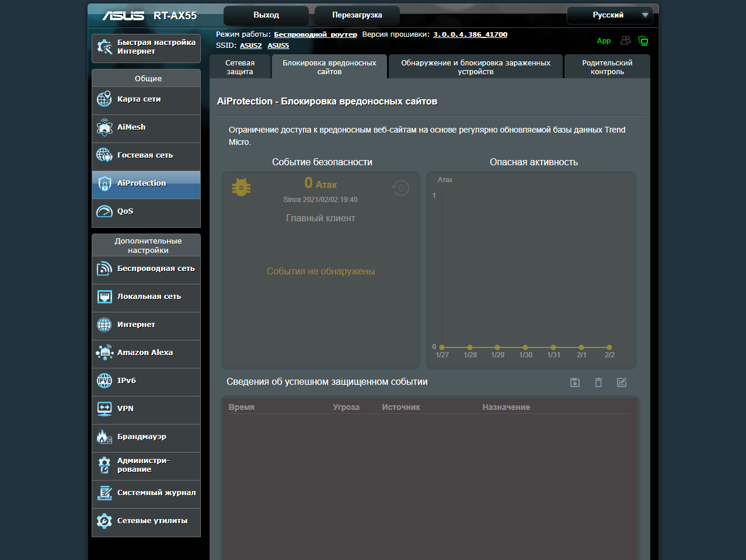Screen dimensions: 746x560
Task: Click the AiProtection shield icon
Action: [104, 184]
